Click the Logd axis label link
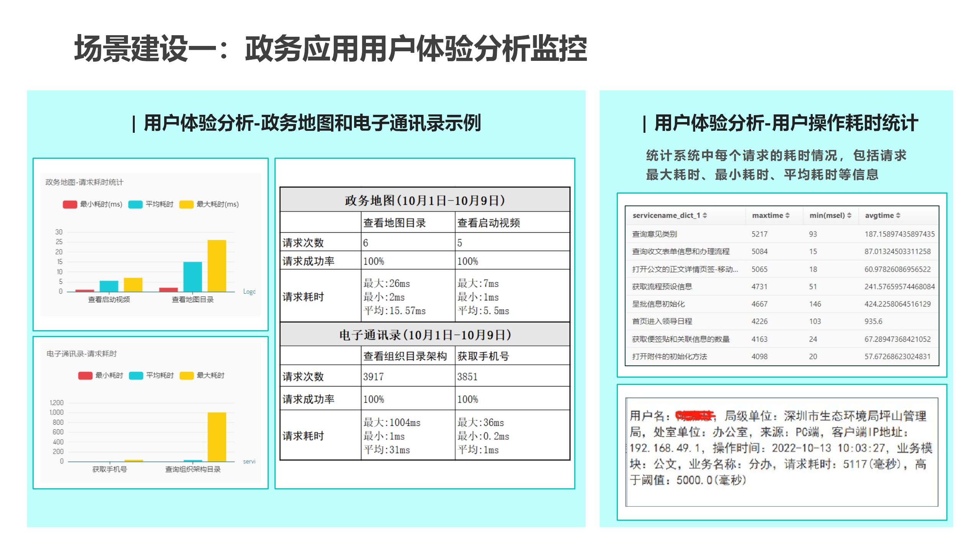Image resolution: width=980 pixels, height=551 pixels. tap(249, 292)
